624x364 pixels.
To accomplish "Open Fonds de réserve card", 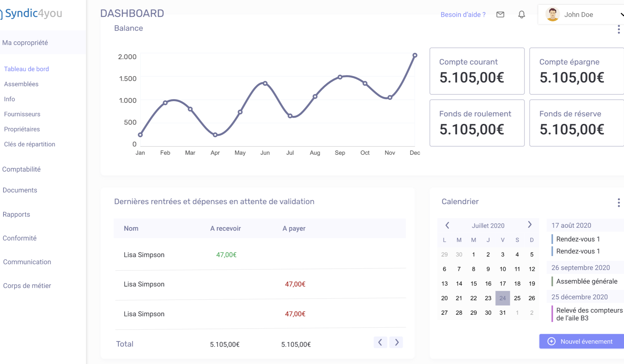I will click(x=577, y=123).
